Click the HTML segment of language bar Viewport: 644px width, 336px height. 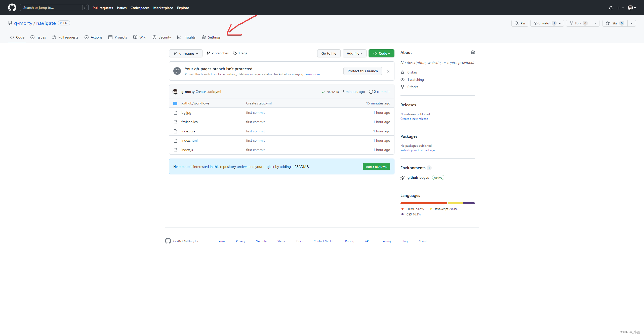(x=424, y=203)
